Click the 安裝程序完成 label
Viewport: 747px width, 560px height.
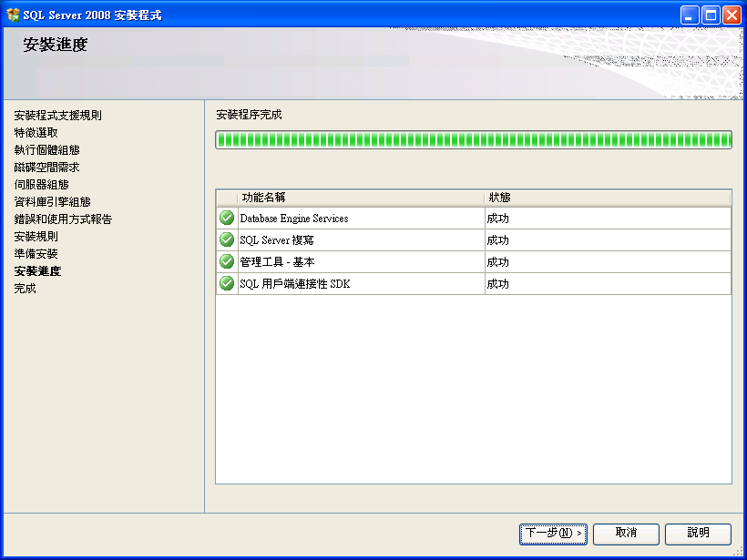coord(250,115)
